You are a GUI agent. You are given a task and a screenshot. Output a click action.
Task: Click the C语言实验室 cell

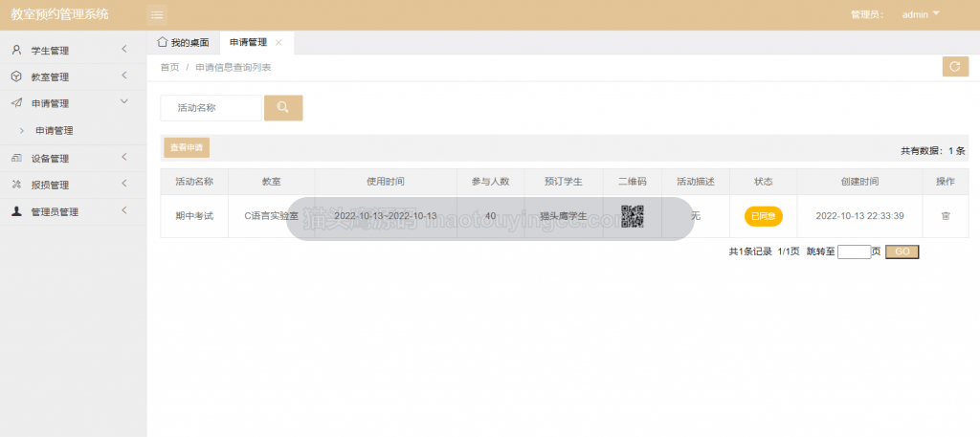point(271,216)
